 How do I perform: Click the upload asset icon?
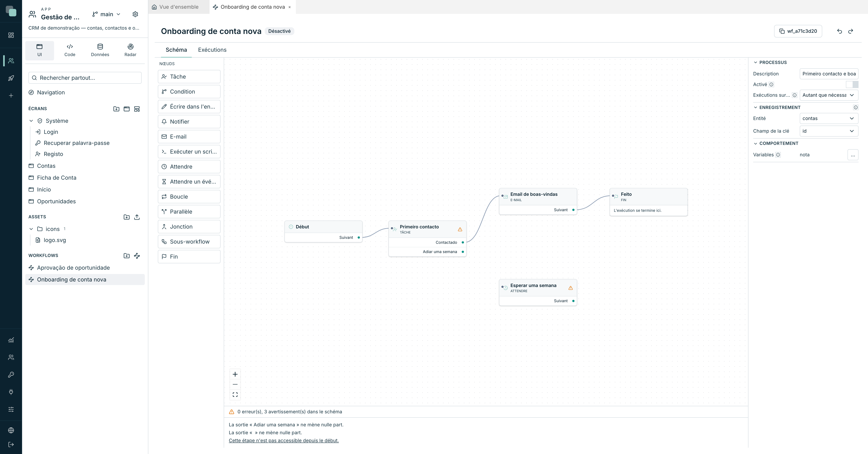click(137, 217)
